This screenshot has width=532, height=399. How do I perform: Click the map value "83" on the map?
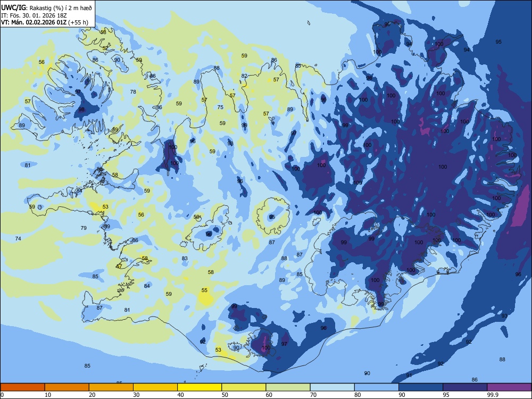pyautogui.click(x=185, y=258)
